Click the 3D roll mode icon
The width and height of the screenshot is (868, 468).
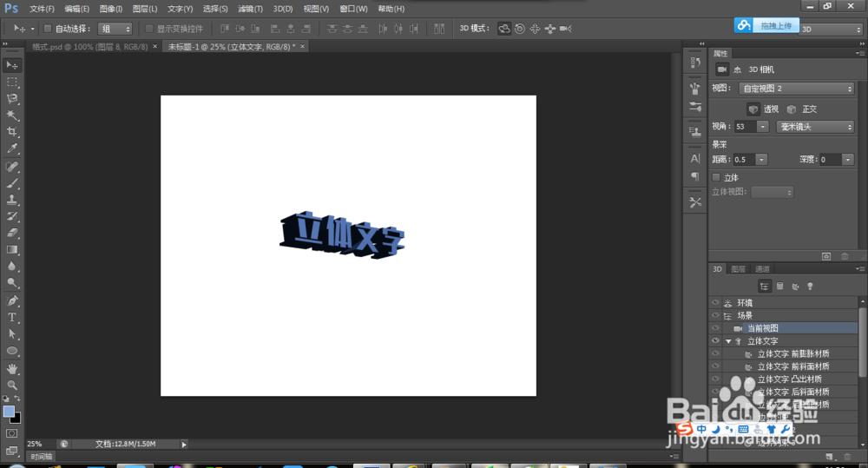(520, 29)
